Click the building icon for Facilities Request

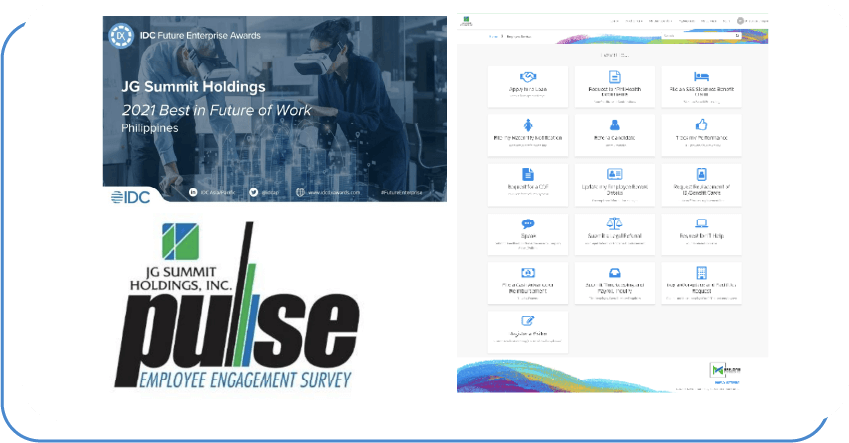point(701,272)
